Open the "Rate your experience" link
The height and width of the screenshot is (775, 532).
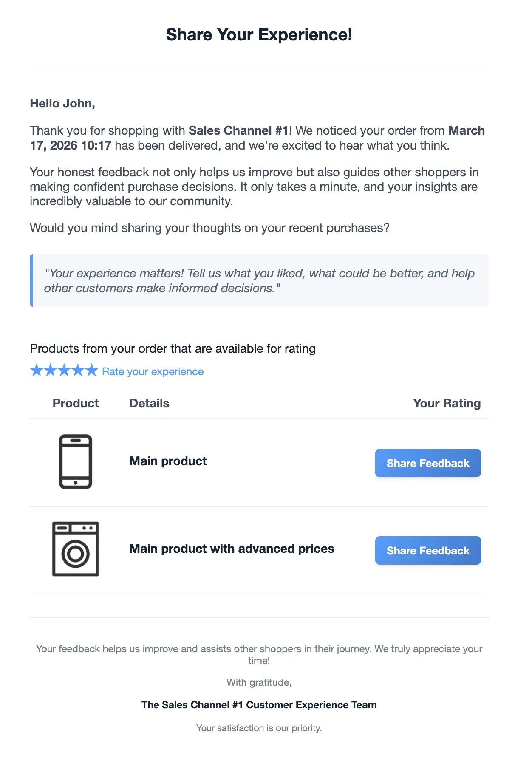coord(153,372)
